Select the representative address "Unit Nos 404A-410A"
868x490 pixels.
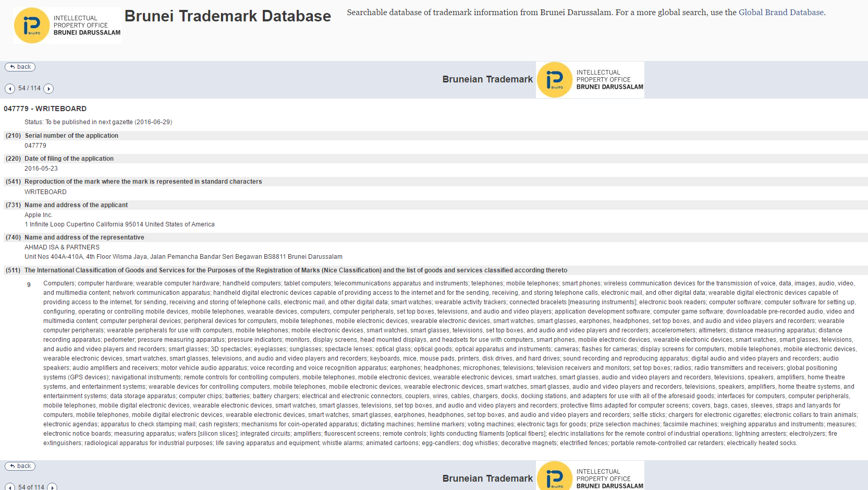(x=184, y=257)
